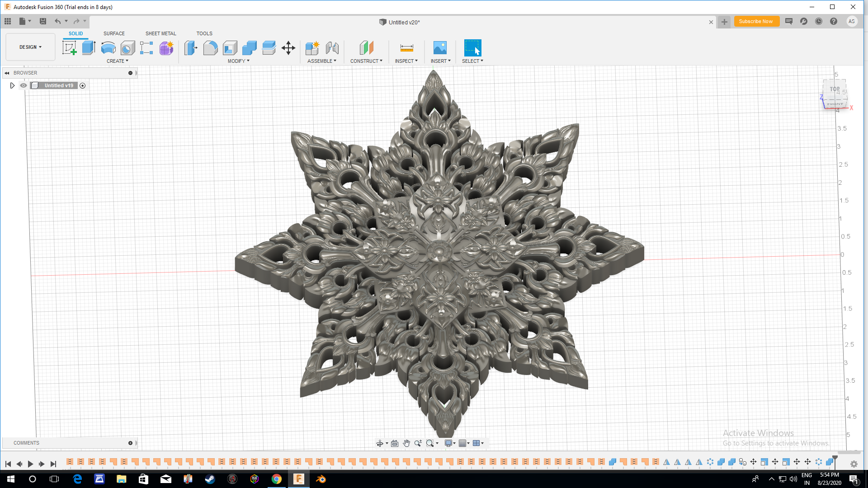Switch to the SURFACE tab

point(114,33)
